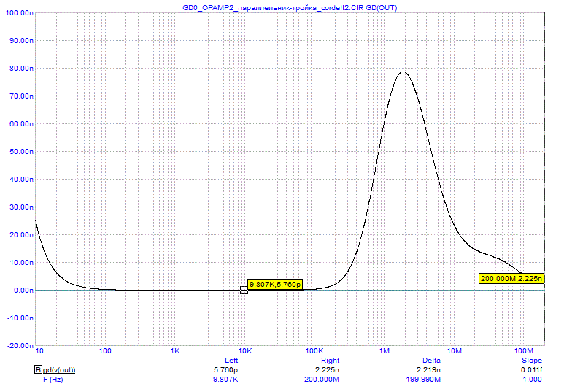Click the 30.00n y-axis label
This screenshot has width=564, height=392.
point(21,207)
